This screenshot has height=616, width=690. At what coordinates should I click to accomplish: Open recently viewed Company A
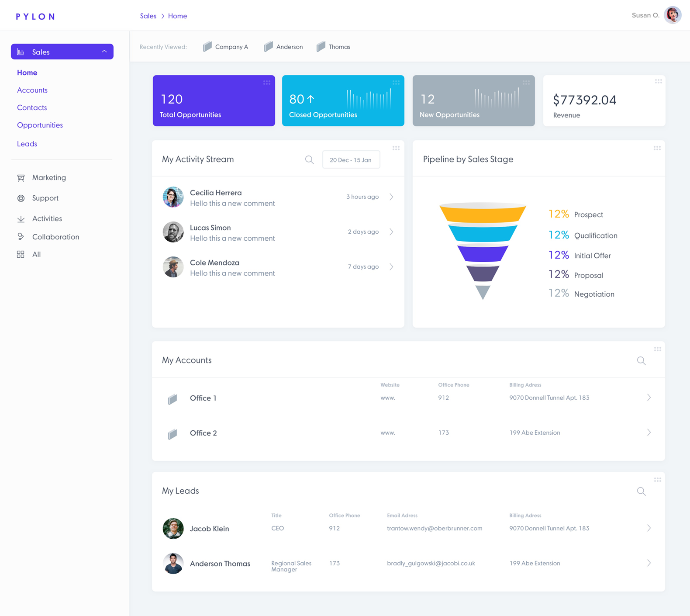tap(225, 46)
